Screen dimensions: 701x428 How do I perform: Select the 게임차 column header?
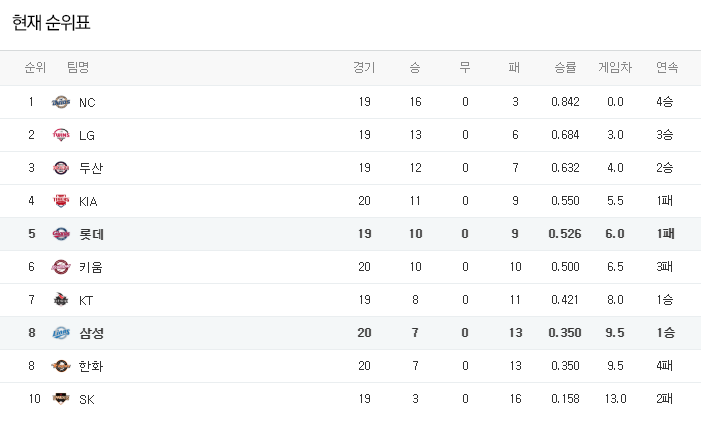click(x=615, y=68)
